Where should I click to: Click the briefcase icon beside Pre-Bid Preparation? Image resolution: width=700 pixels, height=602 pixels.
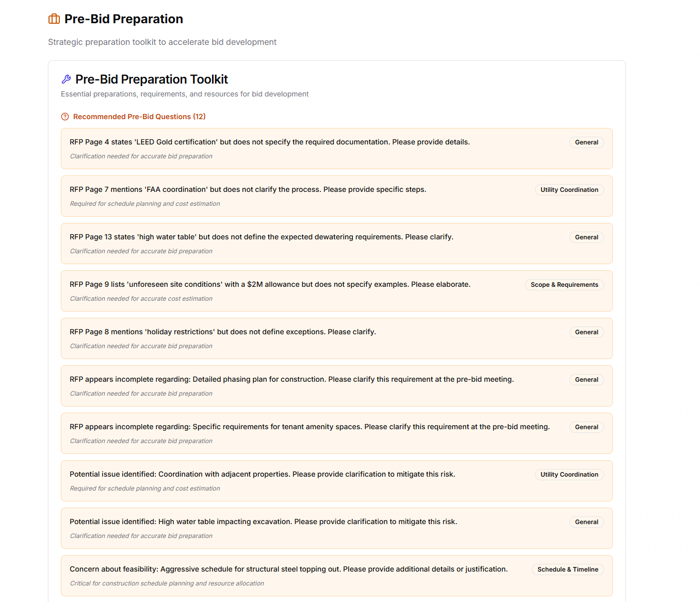point(54,19)
